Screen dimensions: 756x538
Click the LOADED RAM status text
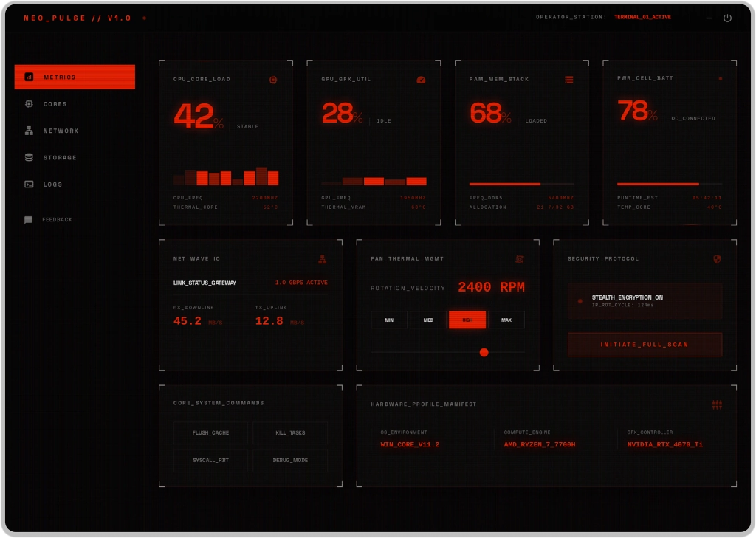(x=536, y=121)
